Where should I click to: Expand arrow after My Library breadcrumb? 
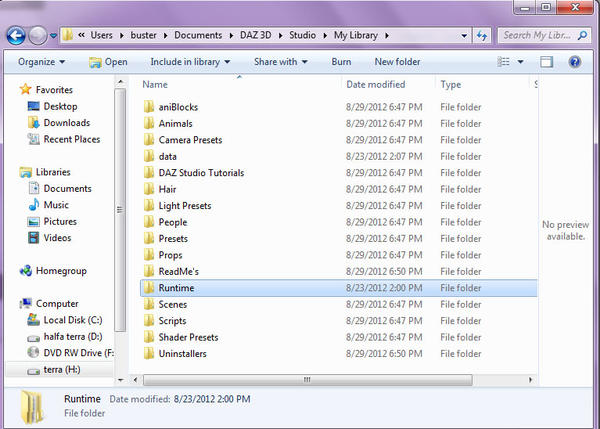387,36
